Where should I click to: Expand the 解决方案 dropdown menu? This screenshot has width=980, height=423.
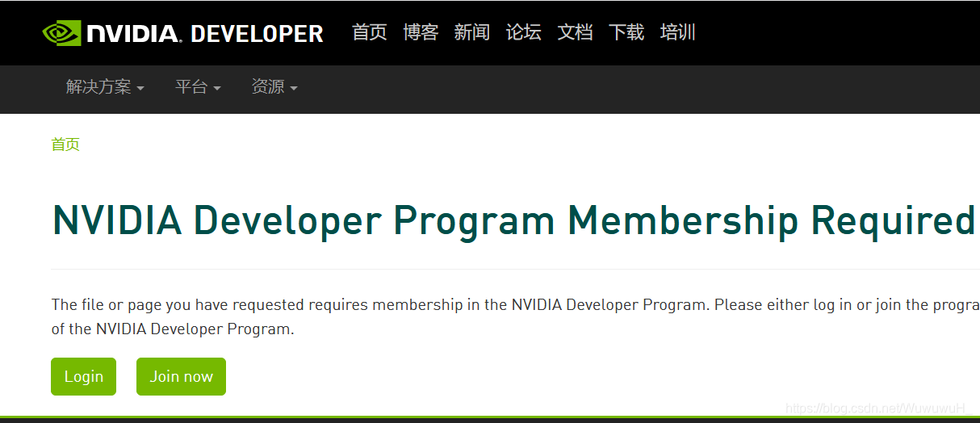105,87
